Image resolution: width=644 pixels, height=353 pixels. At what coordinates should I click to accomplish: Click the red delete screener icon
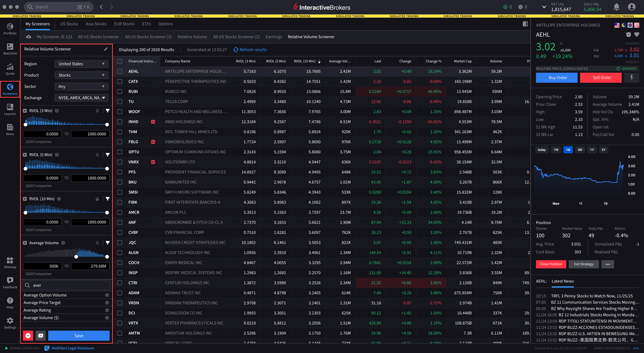point(28,335)
